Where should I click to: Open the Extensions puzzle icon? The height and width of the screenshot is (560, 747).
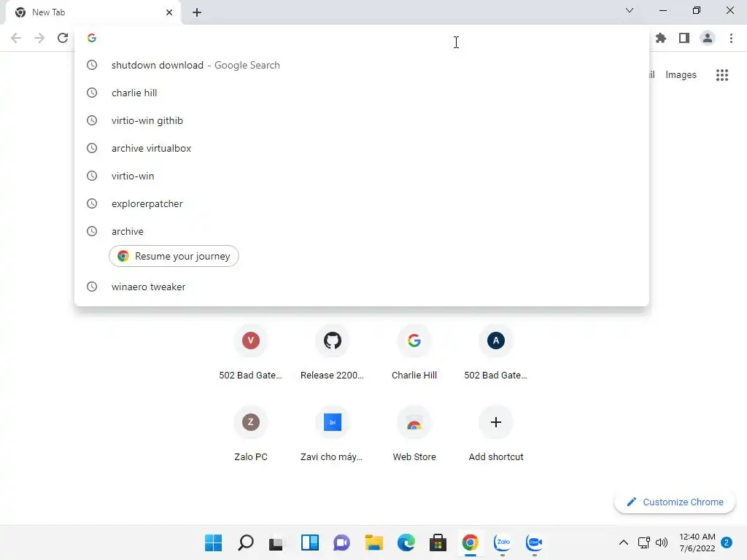[661, 38]
